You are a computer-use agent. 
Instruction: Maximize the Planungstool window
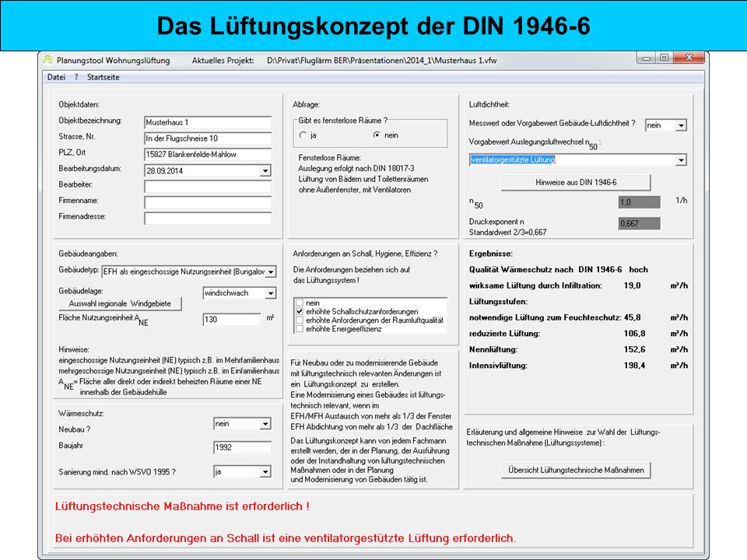[664, 58]
